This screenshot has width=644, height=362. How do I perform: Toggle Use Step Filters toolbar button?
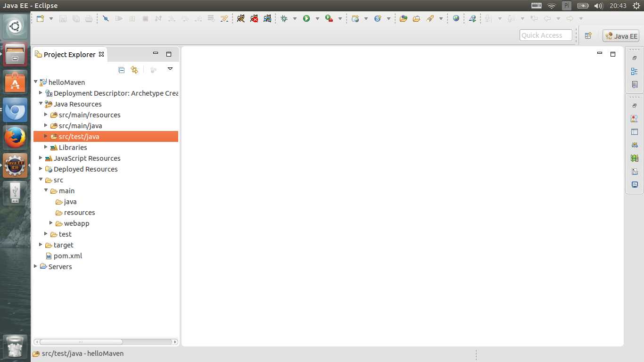tap(224, 18)
